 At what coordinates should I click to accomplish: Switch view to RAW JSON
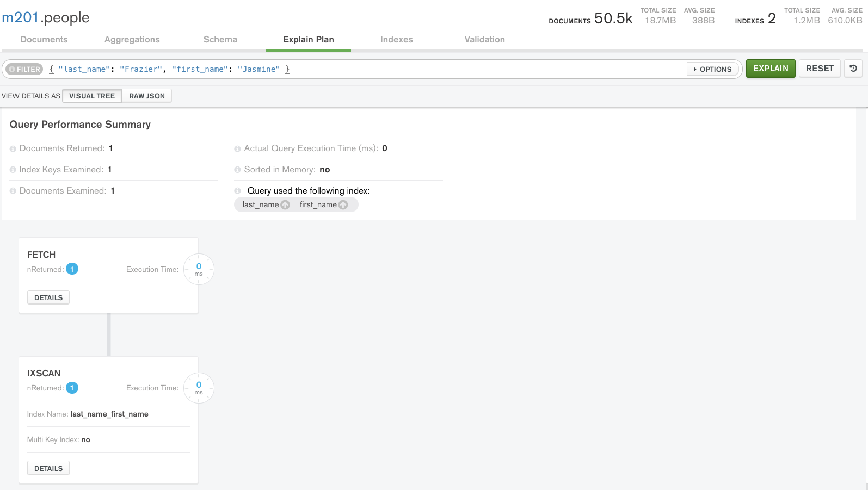pos(147,96)
